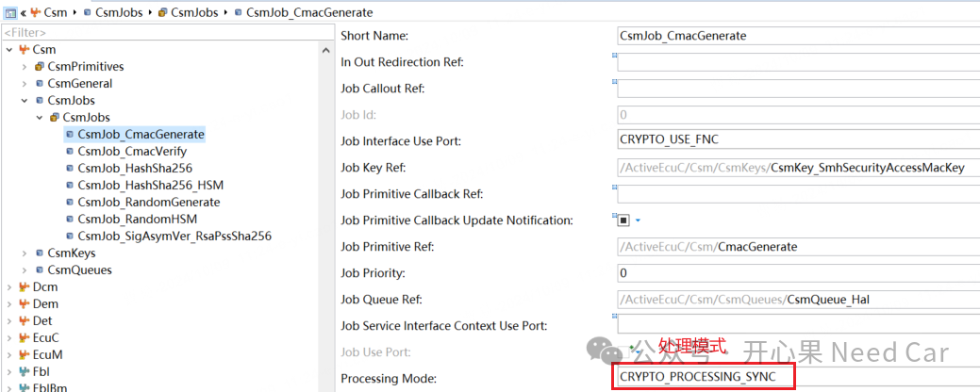The height and width of the screenshot is (392, 980).
Task: Open dropdown arrow beside the notification checkbox
Action: pos(638,220)
